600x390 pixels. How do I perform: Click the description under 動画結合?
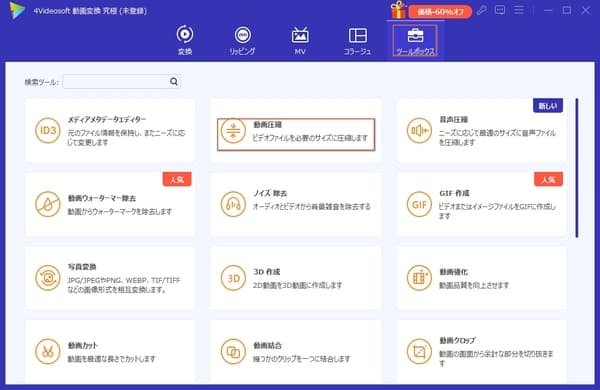point(302,359)
